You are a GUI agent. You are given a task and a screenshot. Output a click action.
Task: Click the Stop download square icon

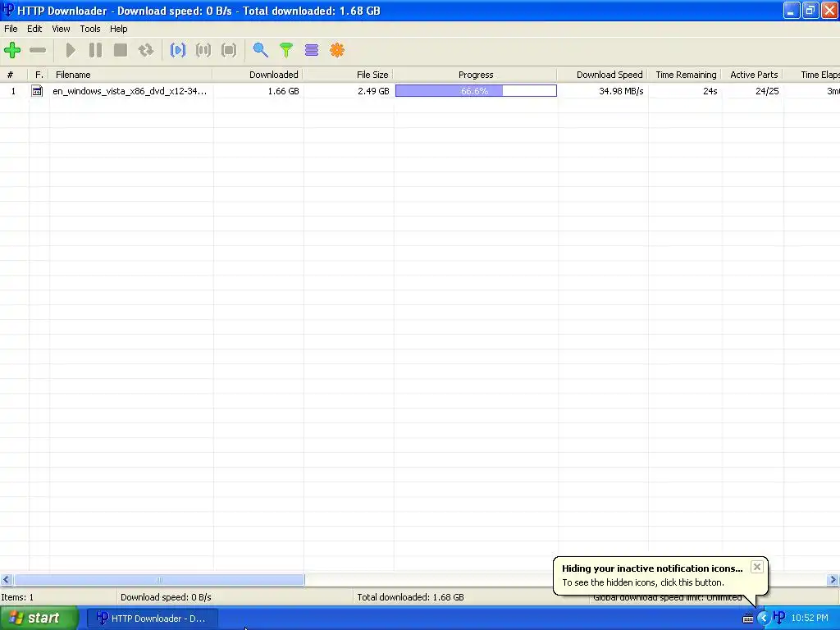(x=121, y=50)
